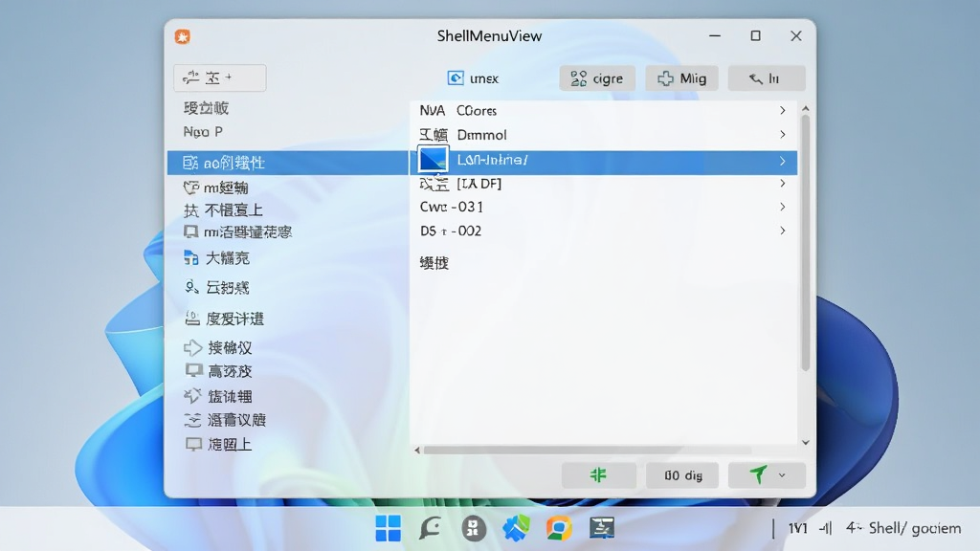This screenshot has height=551, width=980.
Task: Open the dark terminal taskbar icon
Action: (x=601, y=528)
